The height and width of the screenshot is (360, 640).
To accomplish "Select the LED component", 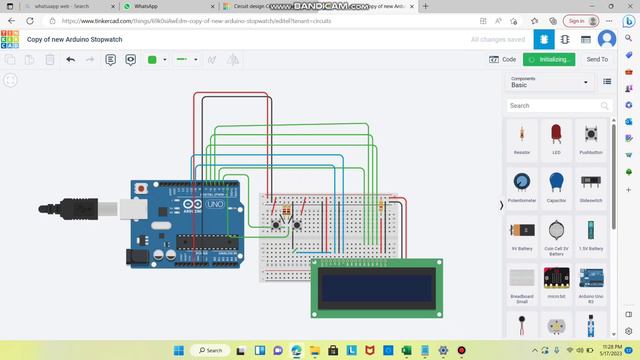I will click(x=556, y=140).
